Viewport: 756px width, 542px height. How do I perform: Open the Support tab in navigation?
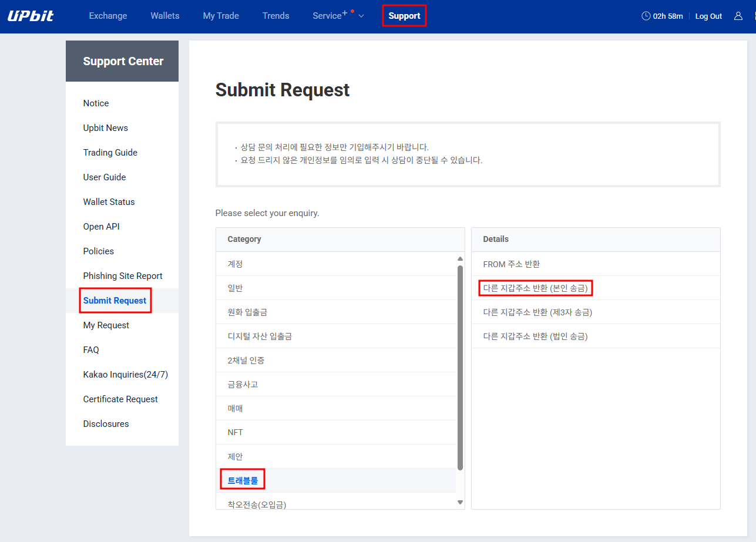pos(404,16)
